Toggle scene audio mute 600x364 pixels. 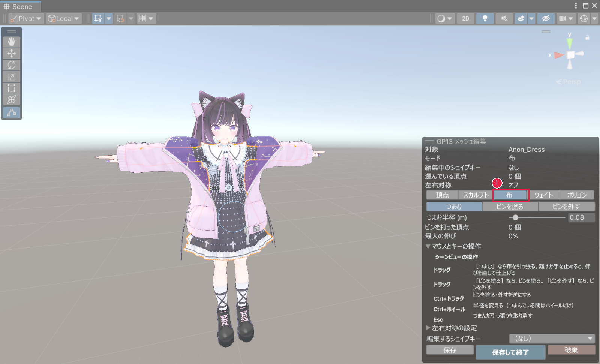coord(504,18)
